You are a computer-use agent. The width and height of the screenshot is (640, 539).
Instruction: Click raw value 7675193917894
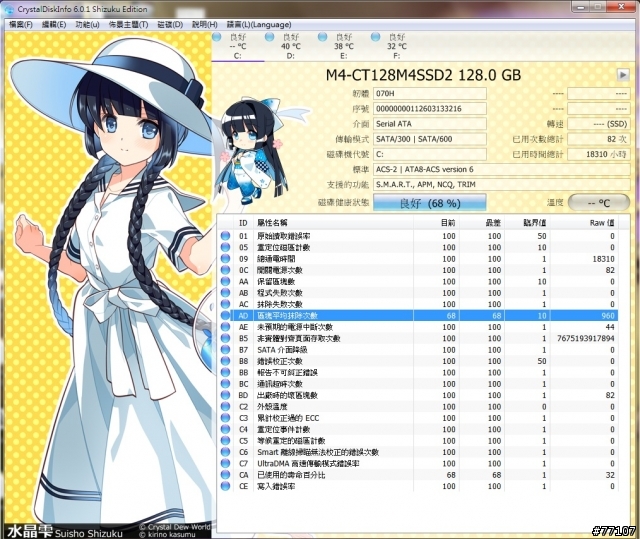click(585, 338)
